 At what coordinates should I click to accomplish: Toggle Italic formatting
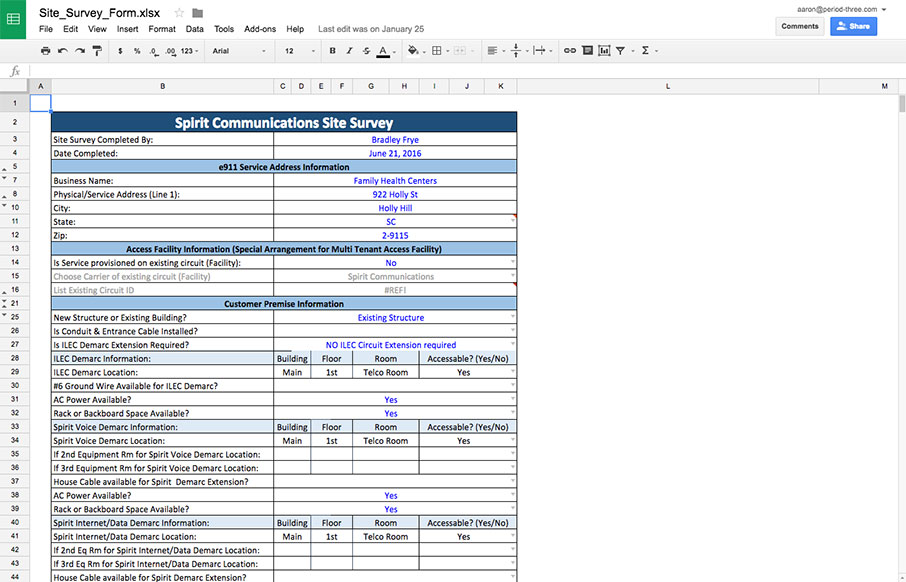pyautogui.click(x=349, y=51)
